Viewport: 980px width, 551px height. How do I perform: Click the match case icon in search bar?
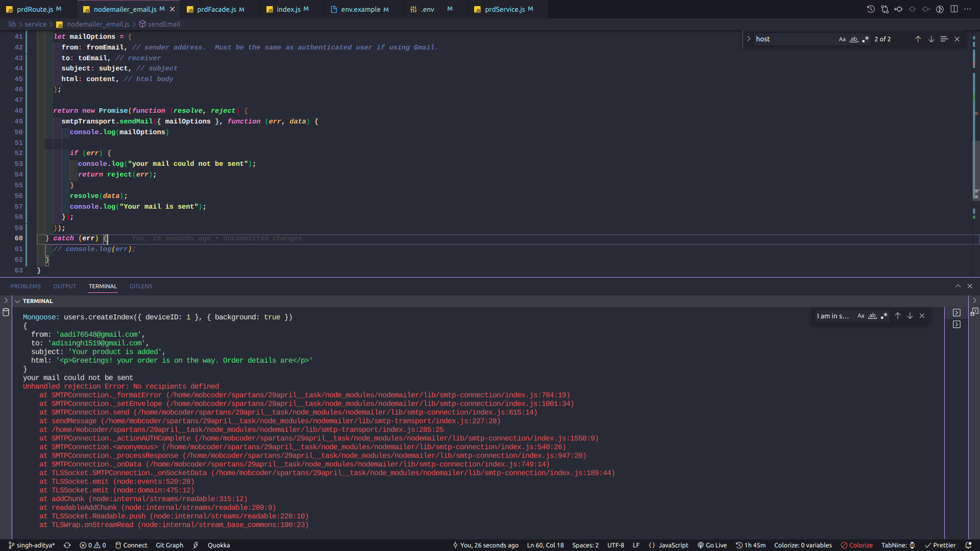tap(841, 39)
